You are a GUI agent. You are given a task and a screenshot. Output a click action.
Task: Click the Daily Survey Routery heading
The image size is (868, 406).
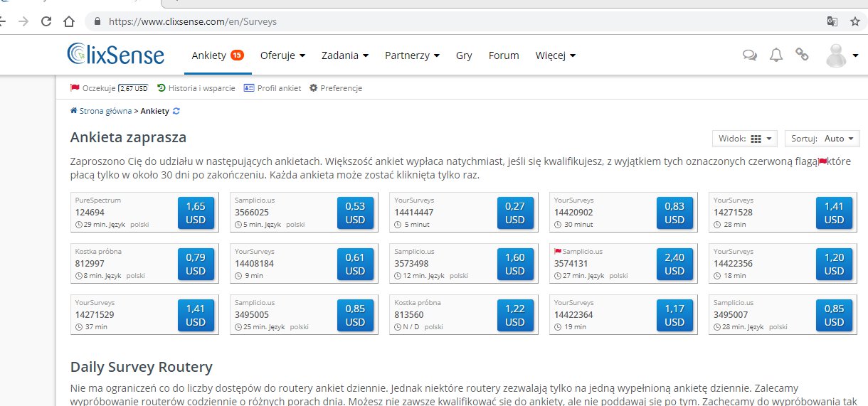(141, 367)
